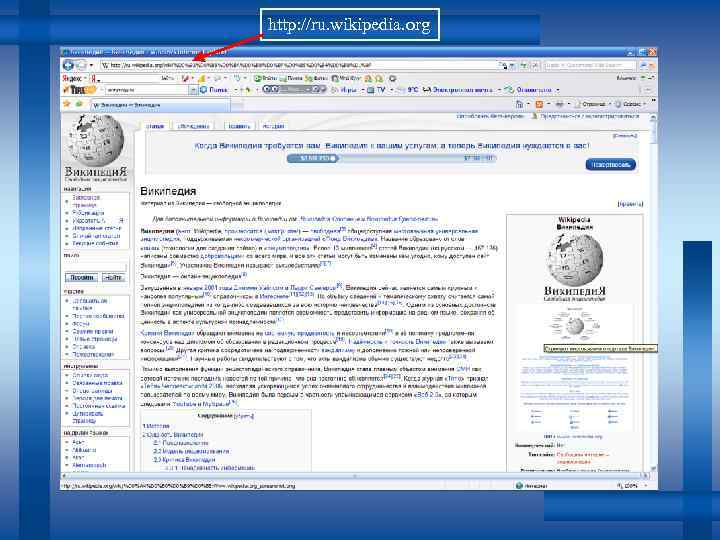Open the YouTube link in the article
The image size is (720, 540).
coord(184,404)
